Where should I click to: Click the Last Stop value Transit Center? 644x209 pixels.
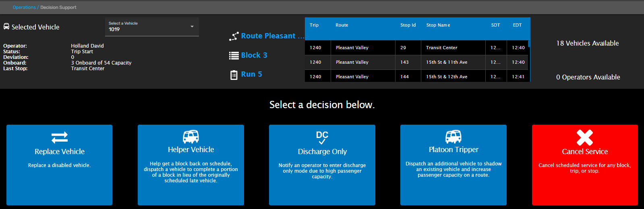point(87,69)
